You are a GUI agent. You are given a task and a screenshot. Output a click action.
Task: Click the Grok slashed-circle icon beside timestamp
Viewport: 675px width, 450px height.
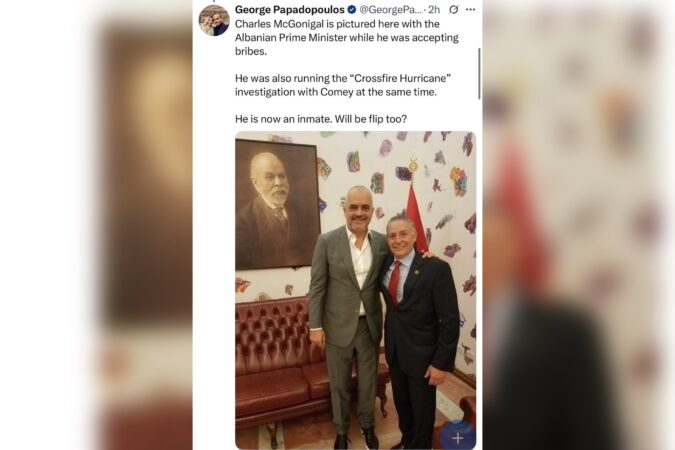coord(453,9)
